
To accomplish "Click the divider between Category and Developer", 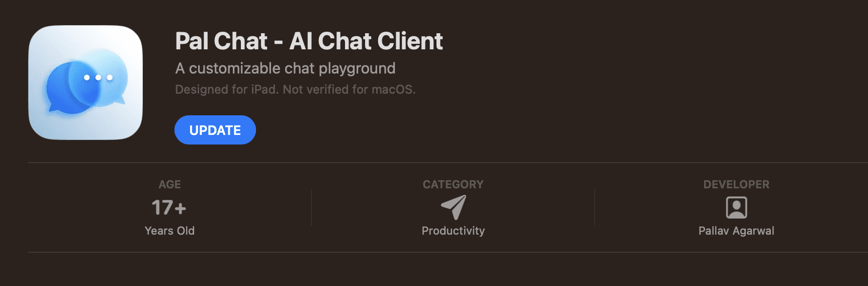I will [x=594, y=207].
